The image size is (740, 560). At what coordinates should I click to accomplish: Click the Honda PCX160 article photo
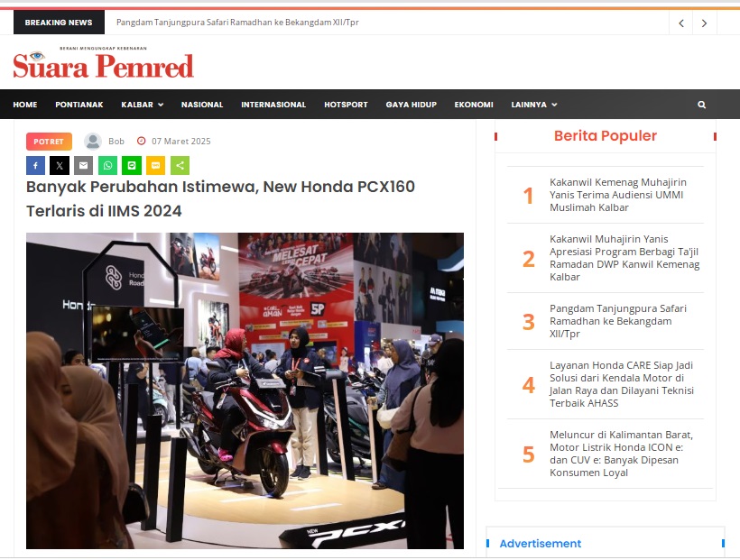pyautogui.click(x=245, y=390)
